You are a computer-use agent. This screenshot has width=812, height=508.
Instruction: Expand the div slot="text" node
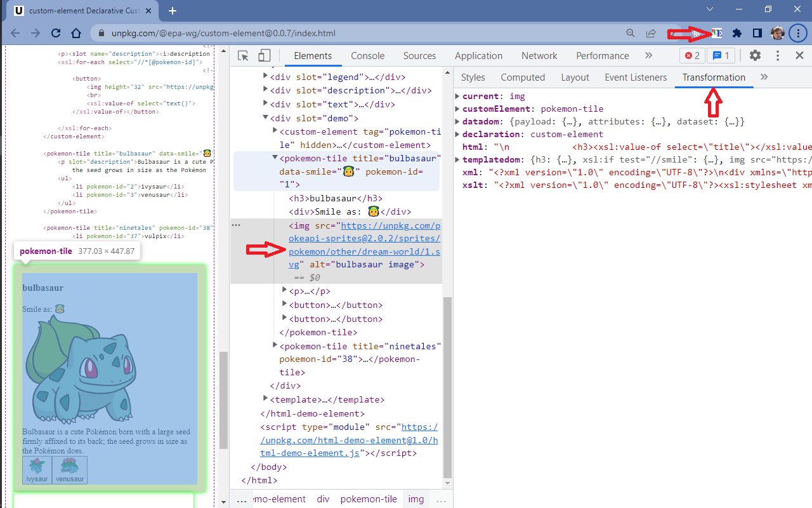(x=266, y=104)
